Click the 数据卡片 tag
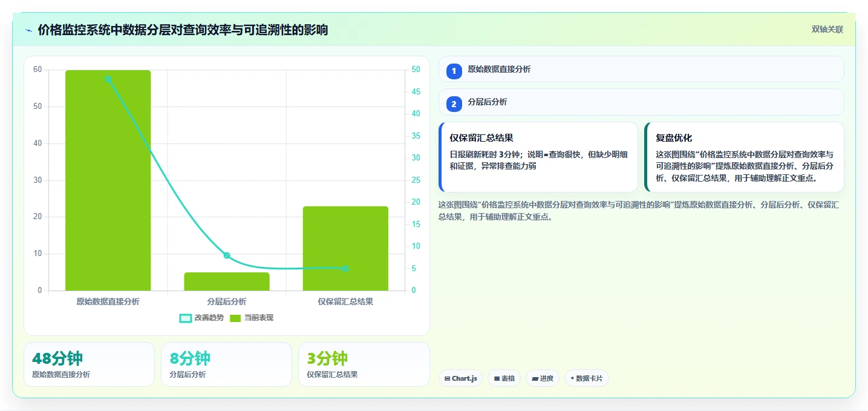This screenshot has height=411, width=868. [x=587, y=378]
